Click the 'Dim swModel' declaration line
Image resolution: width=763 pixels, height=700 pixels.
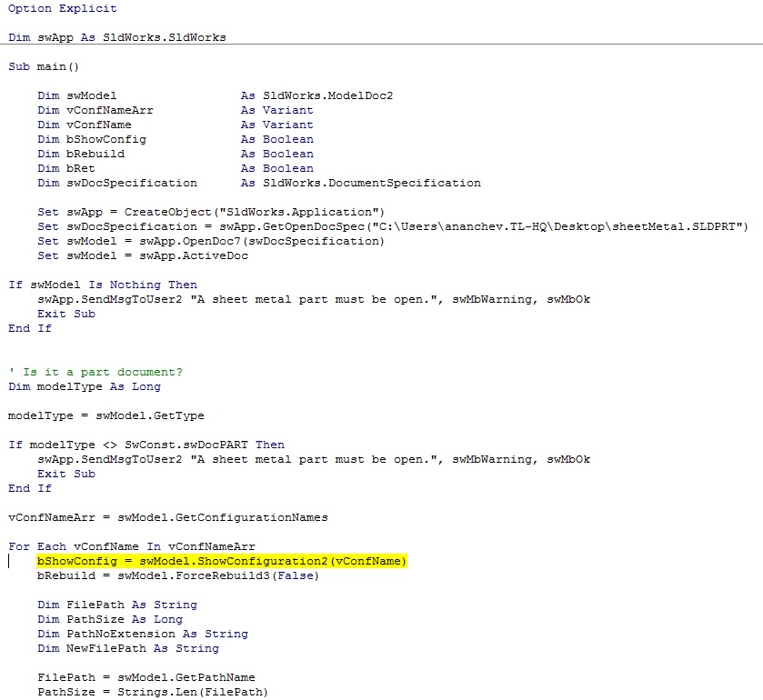click(x=216, y=95)
